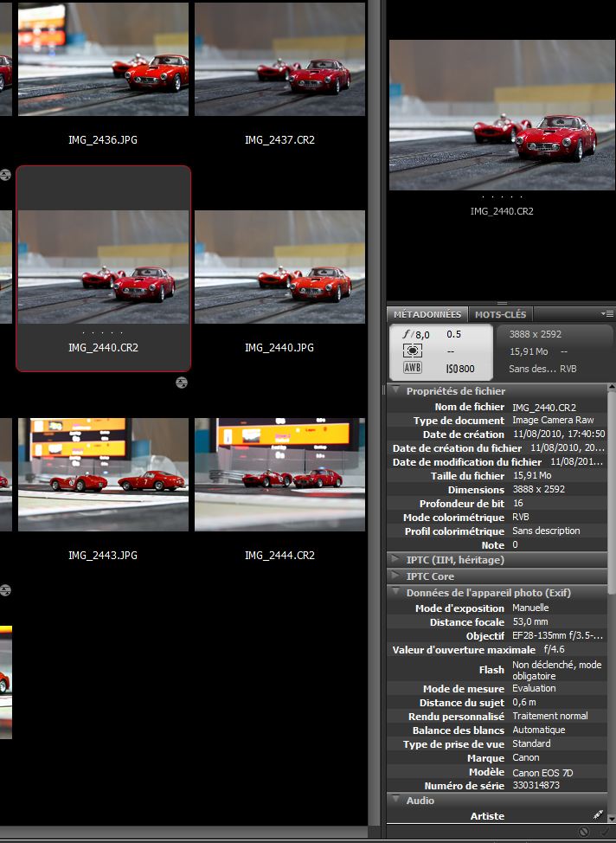The height and width of the screenshot is (843, 616).
Task: Expand the IPTC (IIM, héritage) section
Action: [x=396, y=560]
